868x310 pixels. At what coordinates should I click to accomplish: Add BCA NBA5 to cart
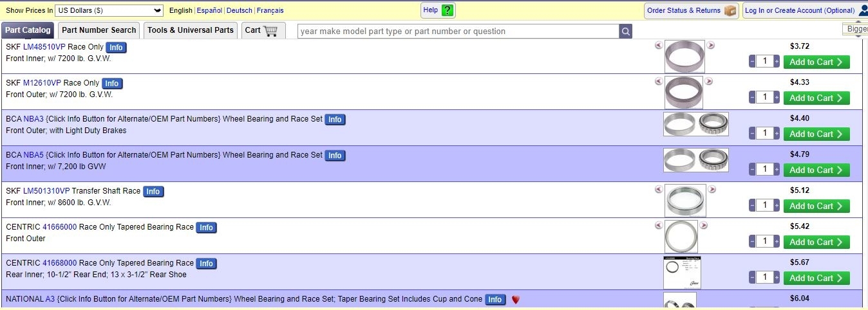click(816, 170)
